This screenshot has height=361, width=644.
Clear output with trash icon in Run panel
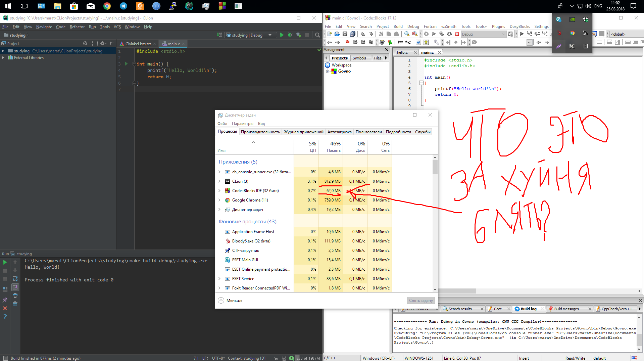[x=15, y=304]
